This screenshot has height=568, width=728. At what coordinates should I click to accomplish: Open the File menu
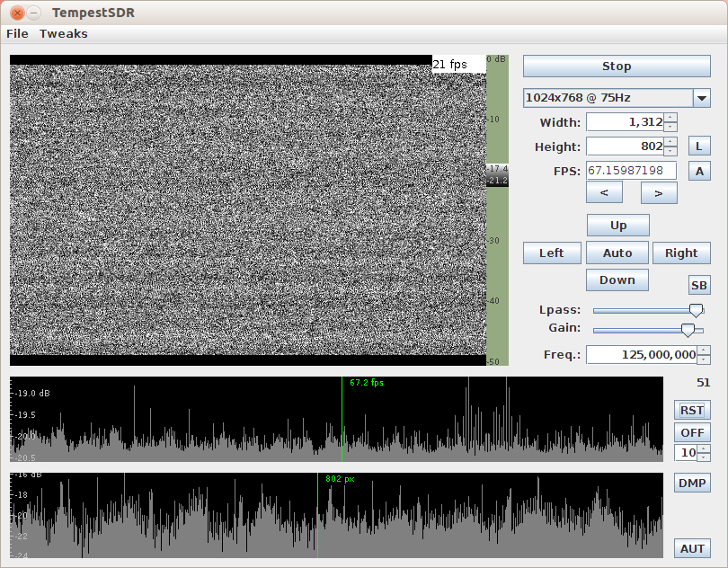(x=17, y=33)
